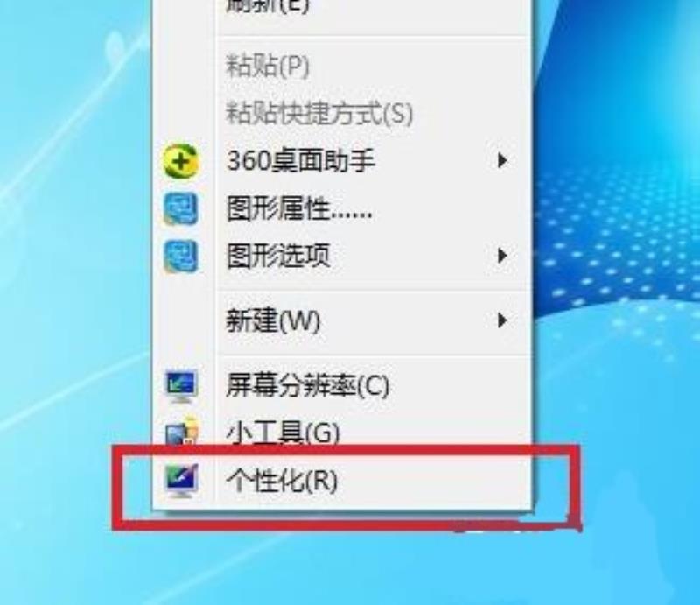Click the 屏幕分辨率 monitor icon
Viewport: 700px width, 605px height.
point(181,386)
